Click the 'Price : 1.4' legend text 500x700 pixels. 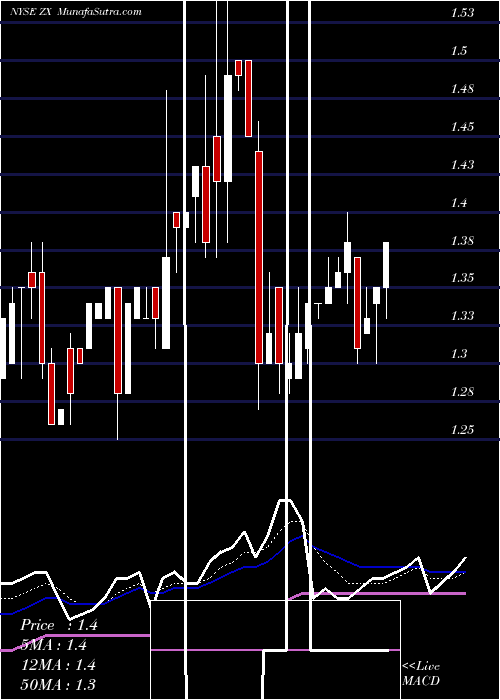[x=59, y=625]
